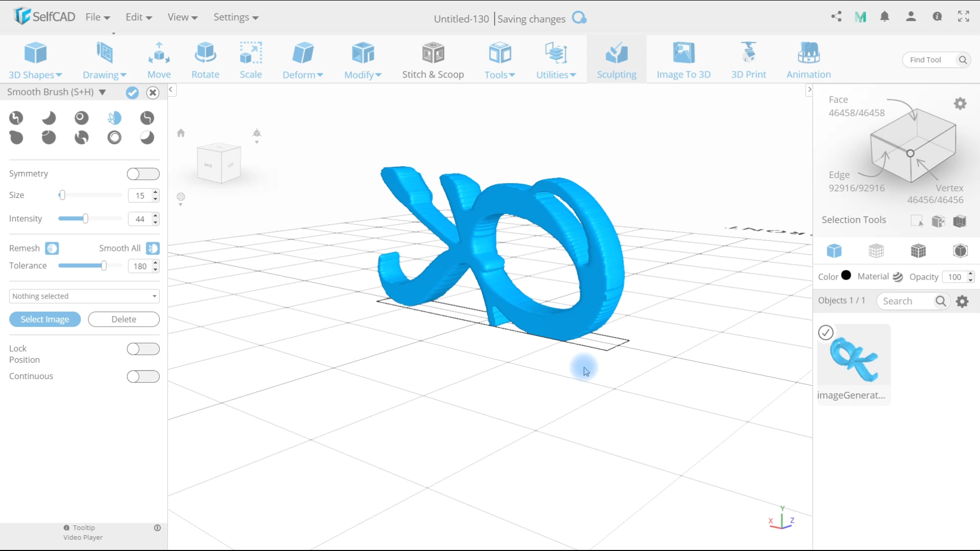Click the imageGenerat object thumbnail
The height and width of the screenshot is (551, 980).
[854, 357]
